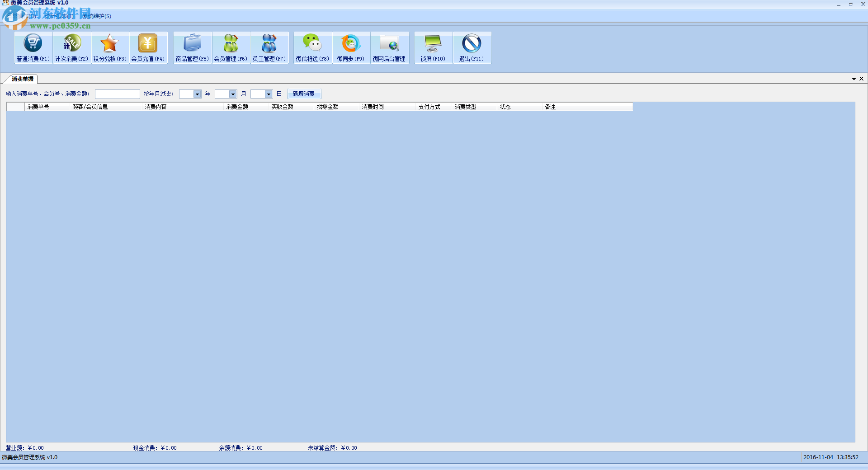
Task: Open the tab list dropdown arrow
Action: tap(854, 79)
